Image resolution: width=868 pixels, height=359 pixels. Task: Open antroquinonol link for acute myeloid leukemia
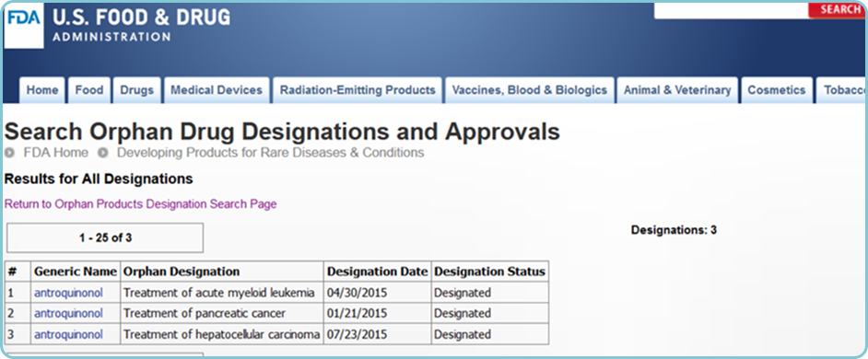click(x=68, y=293)
